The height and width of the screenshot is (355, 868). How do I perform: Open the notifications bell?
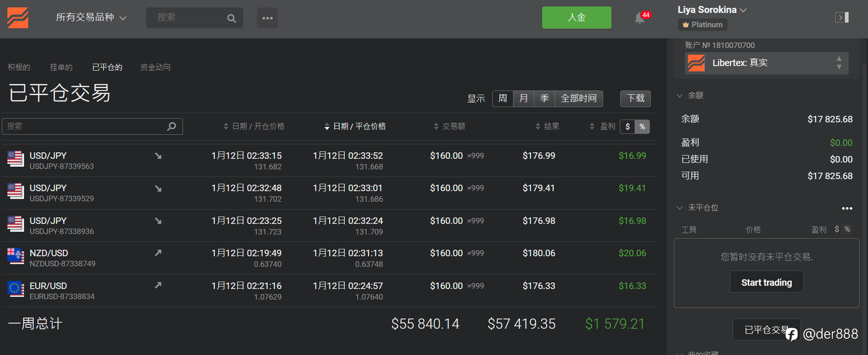(x=640, y=18)
